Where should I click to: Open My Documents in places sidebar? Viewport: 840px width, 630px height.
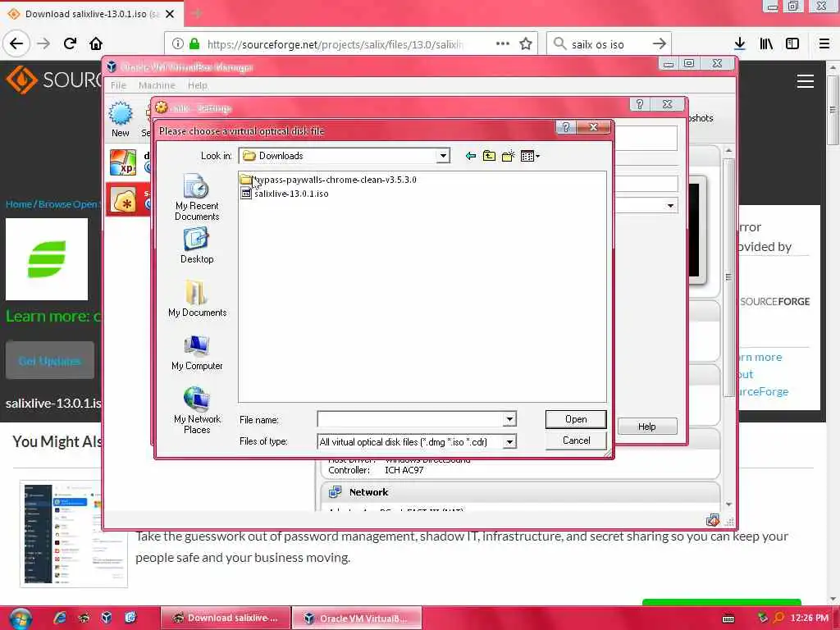[197, 299]
